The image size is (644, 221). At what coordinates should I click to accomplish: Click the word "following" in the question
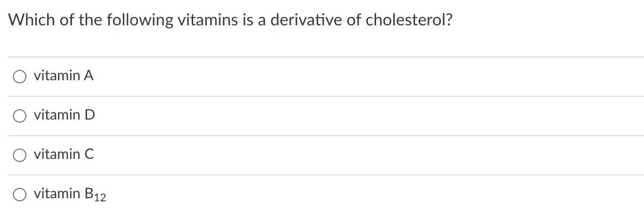pyautogui.click(x=140, y=20)
